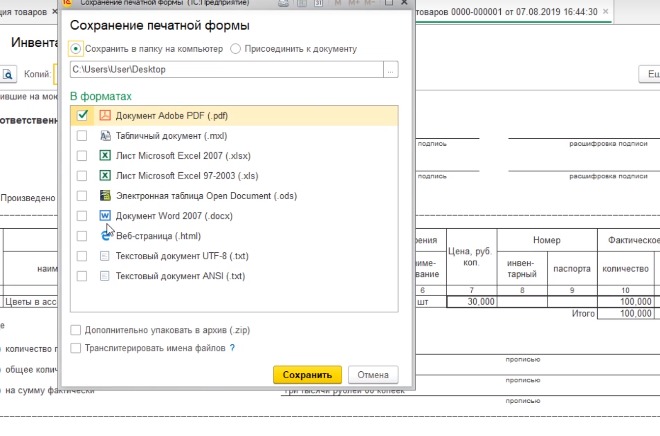Click the UTF-8 text document icon
The image size is (660, 436).
pyautogui.click(x=104, y=255)
